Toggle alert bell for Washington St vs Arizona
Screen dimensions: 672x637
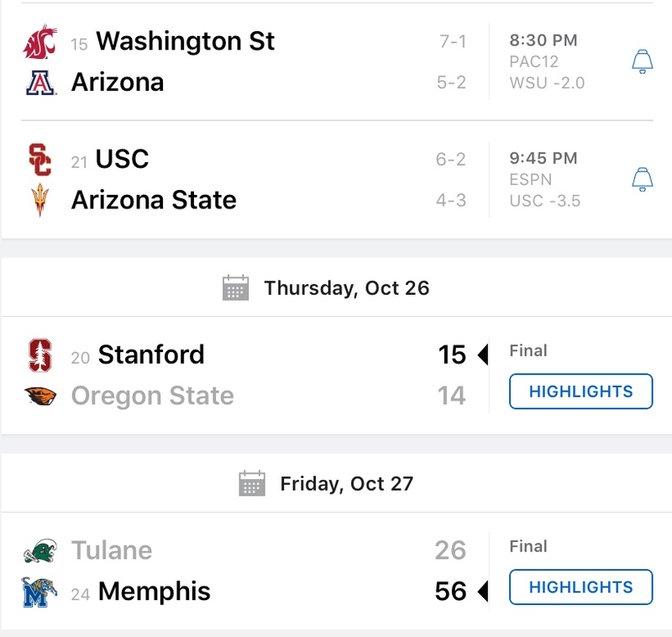tap(643, 61)
